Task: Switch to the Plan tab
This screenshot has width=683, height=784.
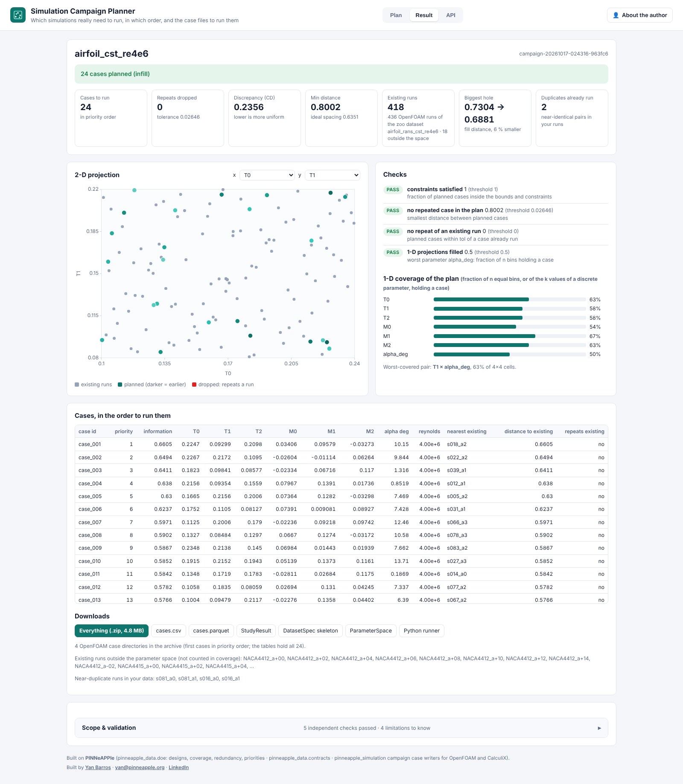Action: tap(396, 15)
